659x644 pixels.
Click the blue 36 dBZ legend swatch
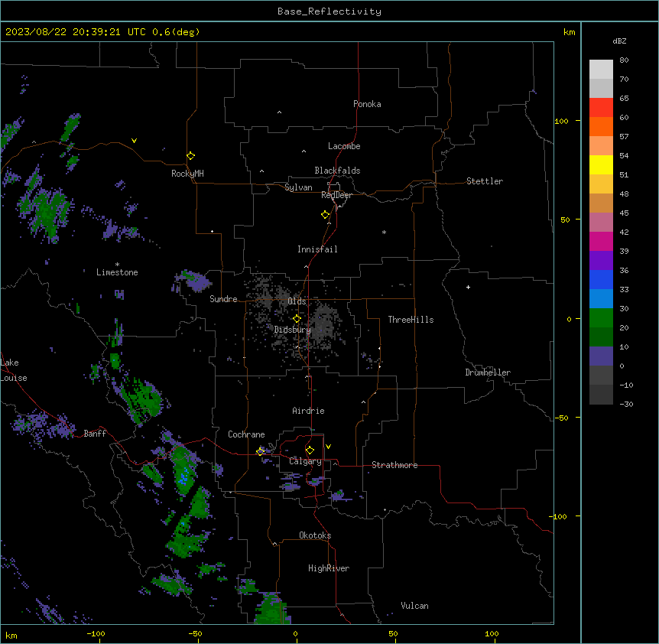click(601, 279)
